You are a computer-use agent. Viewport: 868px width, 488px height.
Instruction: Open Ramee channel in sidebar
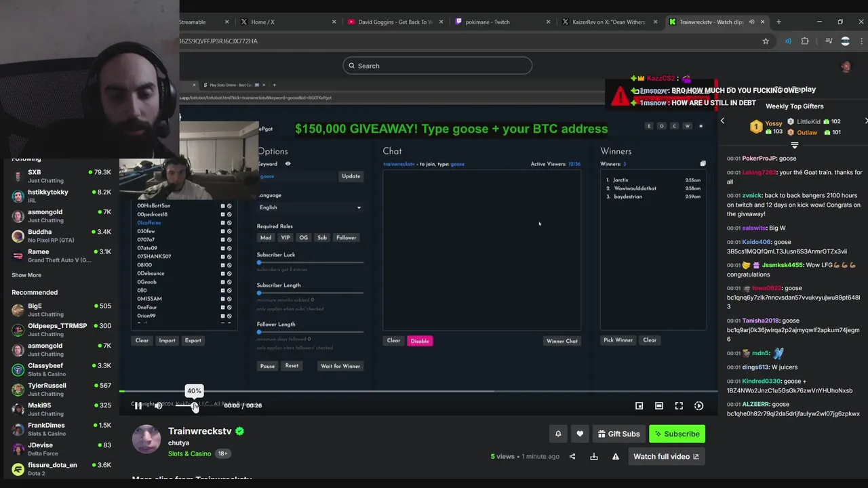[x=61, y=256]
